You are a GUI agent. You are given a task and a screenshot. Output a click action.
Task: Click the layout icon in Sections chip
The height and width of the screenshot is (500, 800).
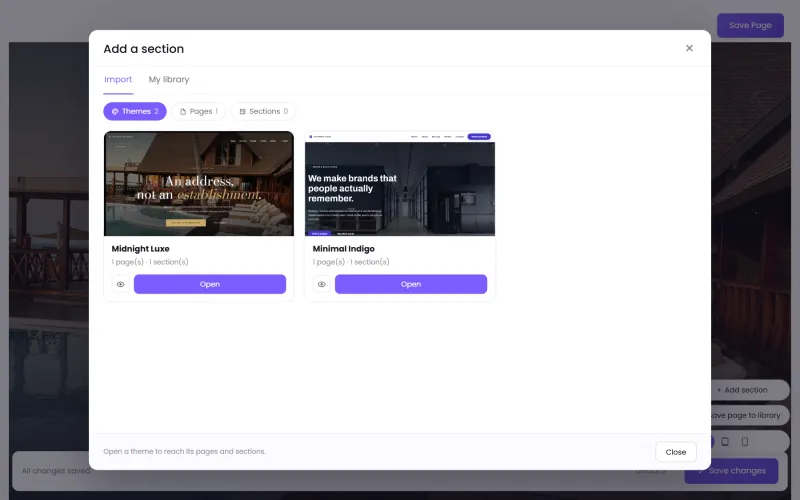coord(242,111)
